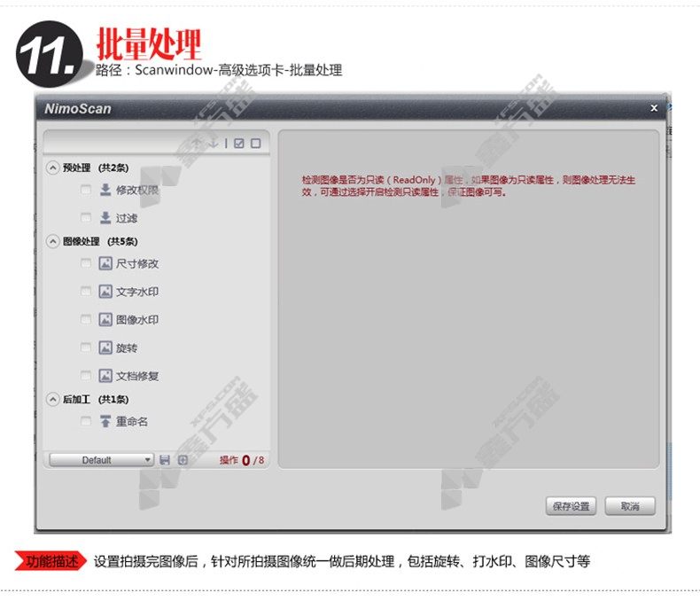Click the move down arrow icon
The width and height of the screenshot is (700, 601).
pyautogui.click(x=214, y=143)
